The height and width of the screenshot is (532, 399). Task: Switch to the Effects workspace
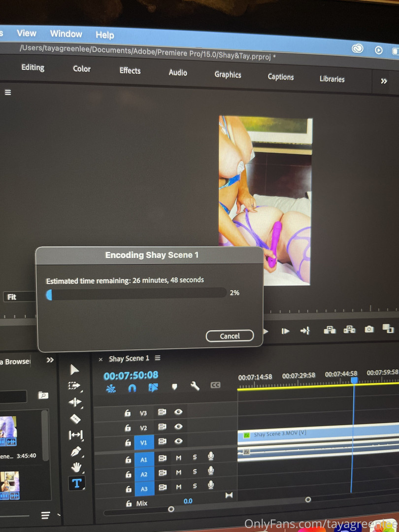click(x=130, y=70)
